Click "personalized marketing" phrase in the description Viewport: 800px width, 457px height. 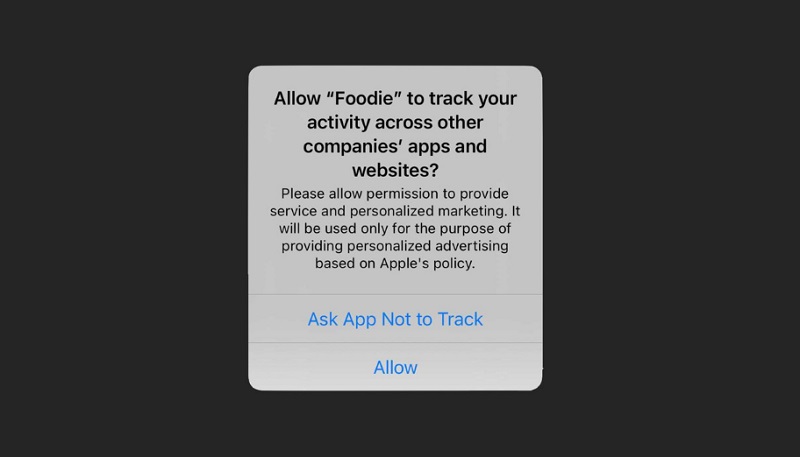(426, 211)
